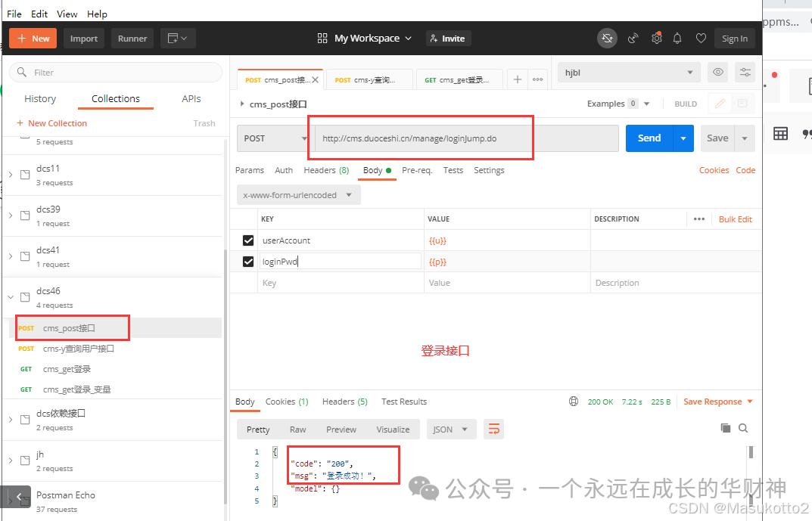Image resolution: width=812 pixels, height=521 pixels.
Task: Click the Import button
Action: click(x=84, y=39)
